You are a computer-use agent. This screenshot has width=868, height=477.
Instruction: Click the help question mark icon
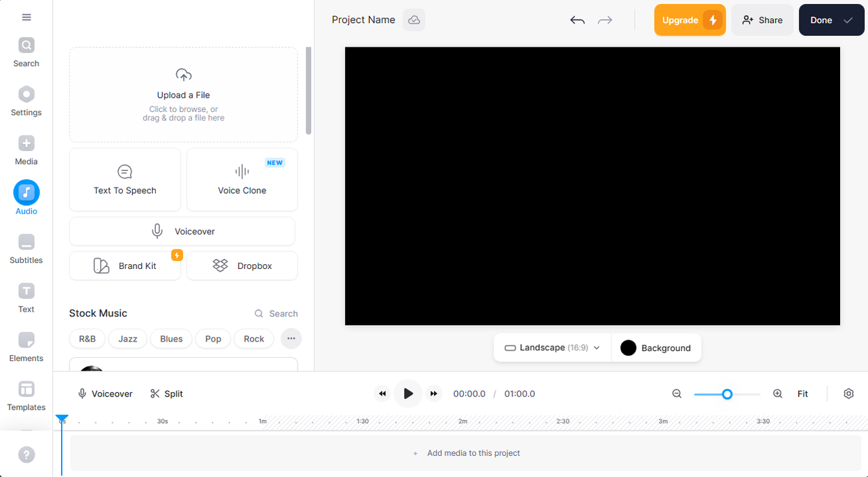coord(26,455)
